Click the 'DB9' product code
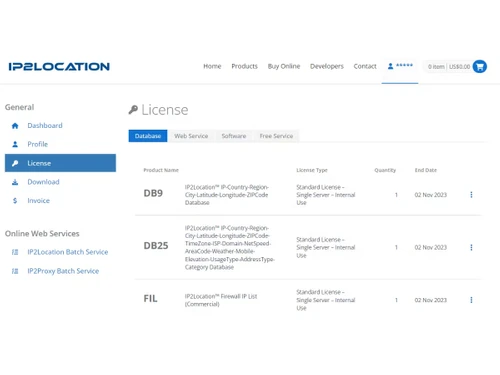Viewport: 500px width, 375px height. 153,193
